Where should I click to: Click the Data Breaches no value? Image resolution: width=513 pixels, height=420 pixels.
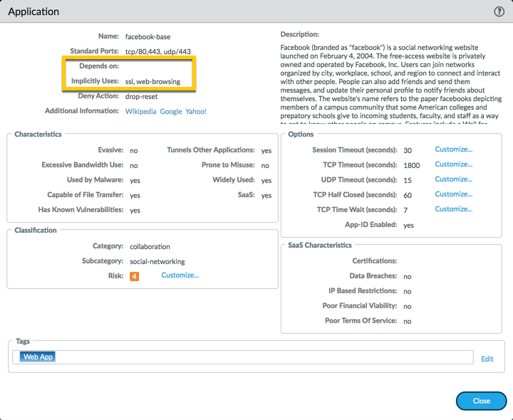[408, 277]
